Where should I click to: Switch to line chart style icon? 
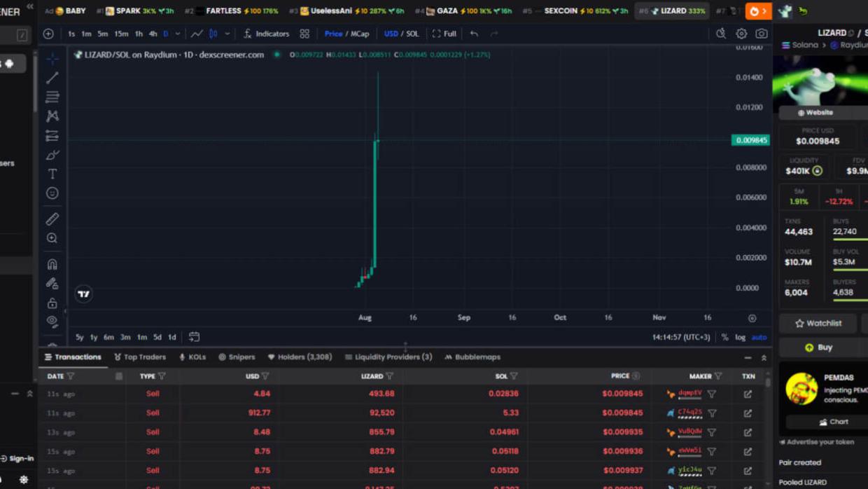coord(197,34)
